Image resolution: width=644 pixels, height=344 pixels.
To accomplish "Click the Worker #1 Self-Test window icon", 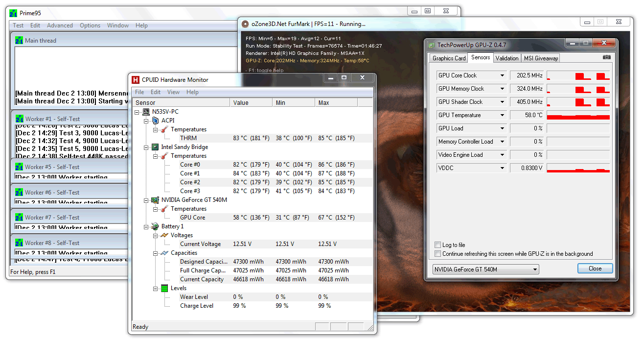I will click(19, 119).
